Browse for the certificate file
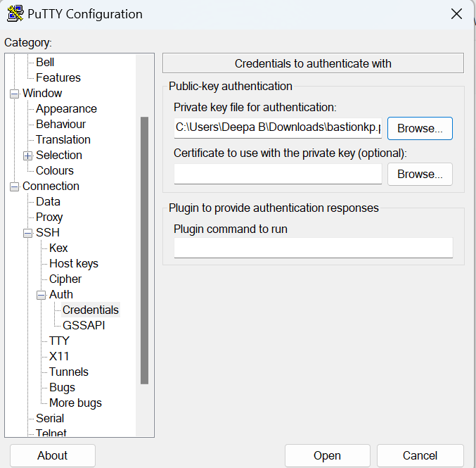The height and width of the screenshot is (468, 476). (420, 175)
